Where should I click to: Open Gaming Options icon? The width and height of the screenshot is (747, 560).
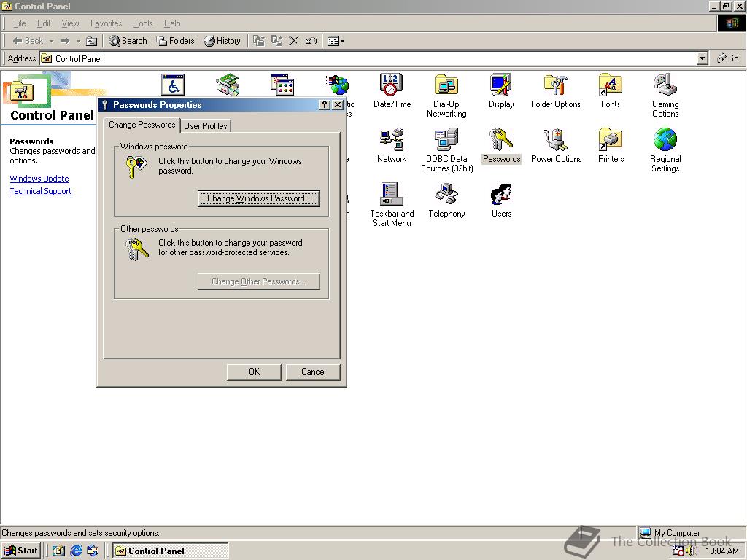click(665, 96)
